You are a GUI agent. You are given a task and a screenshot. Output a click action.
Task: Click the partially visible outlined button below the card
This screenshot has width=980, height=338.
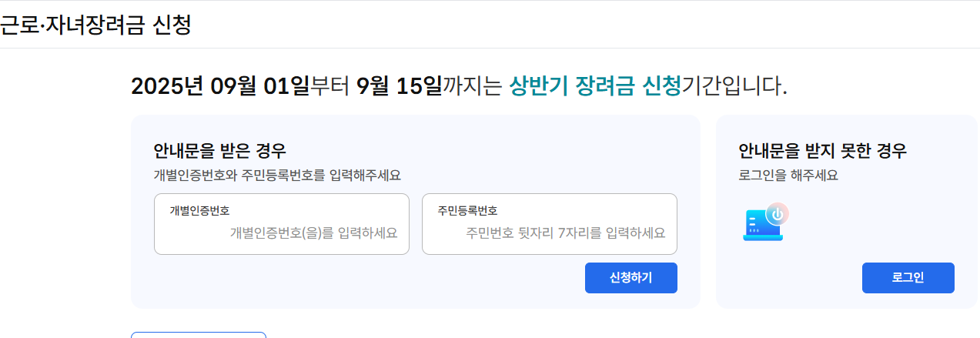click(199, 335)
